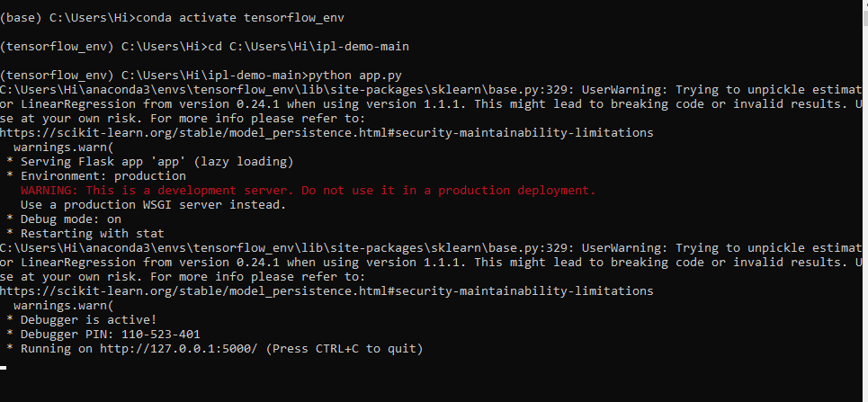Click the Debugger PIN 110-523-401 text
Screen dimensions: 868x402
(110, 335)
